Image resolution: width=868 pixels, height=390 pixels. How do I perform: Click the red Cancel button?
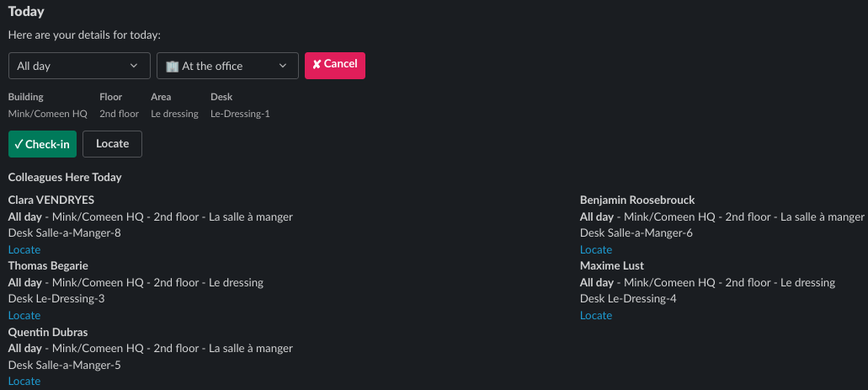click(x=335, y=66)
